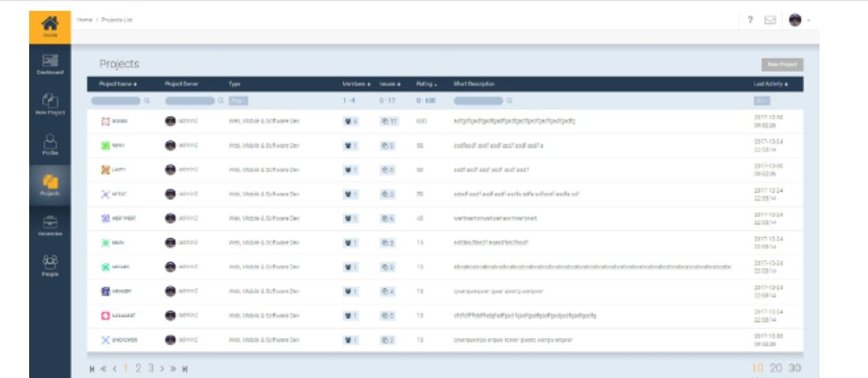Click the Rating range filter 0 - 600
Viewport: 868px width, 378px height.
coord(426,100)
